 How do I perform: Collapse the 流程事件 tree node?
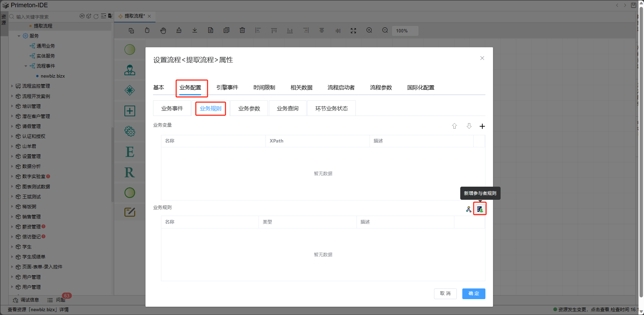click(x=26, y=66)
